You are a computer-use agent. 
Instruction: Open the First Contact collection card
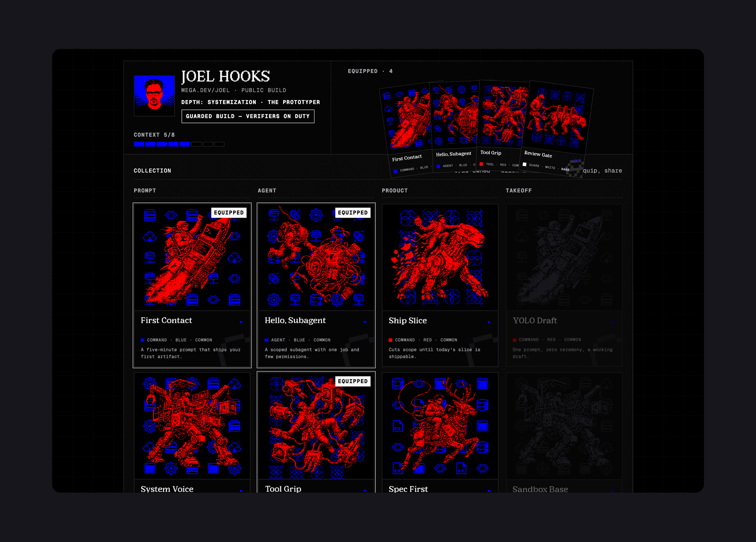192,285
